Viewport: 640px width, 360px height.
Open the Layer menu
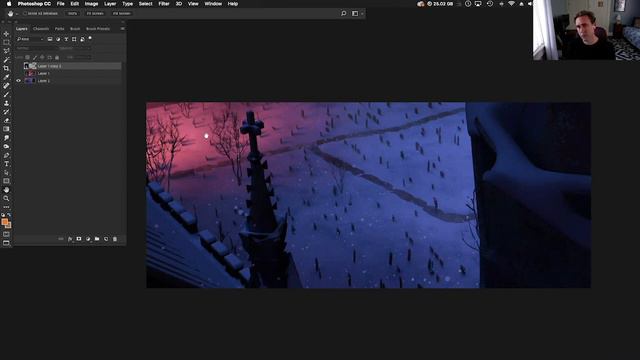(110, 4)
